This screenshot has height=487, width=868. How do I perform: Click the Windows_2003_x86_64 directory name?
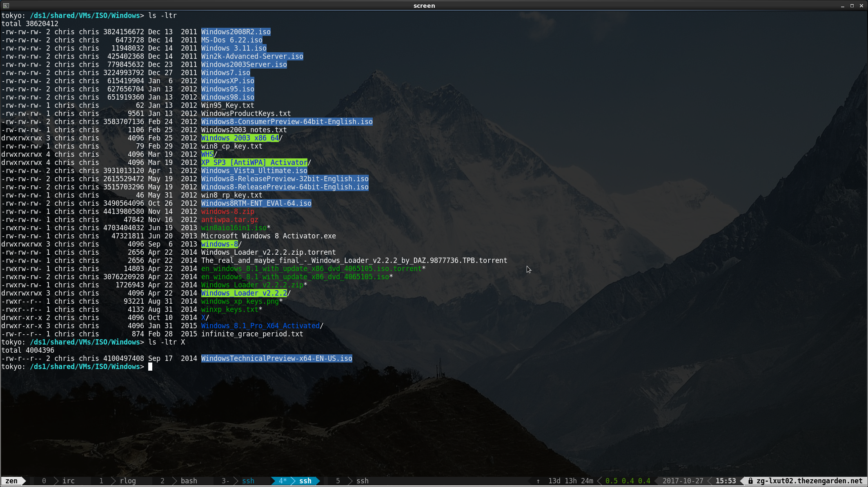point(240,138)
